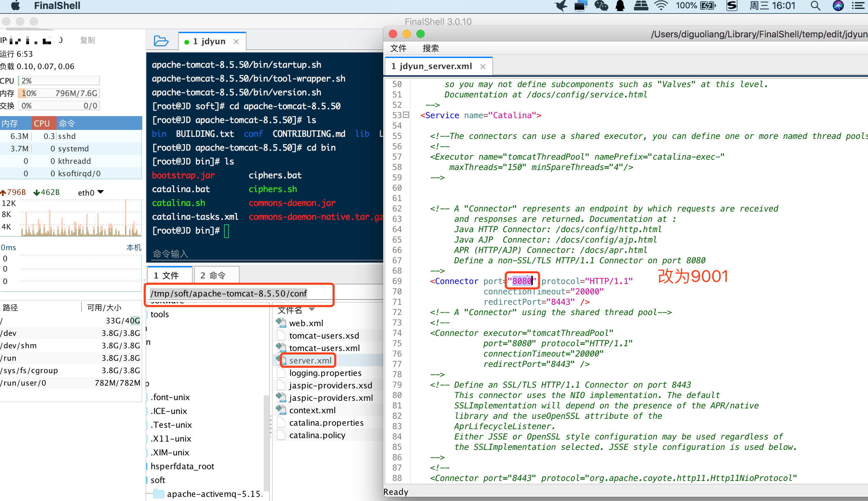Click the Spotlight search icon in menu bar
The width and height of the screenshot is (868, 501).
815,6
